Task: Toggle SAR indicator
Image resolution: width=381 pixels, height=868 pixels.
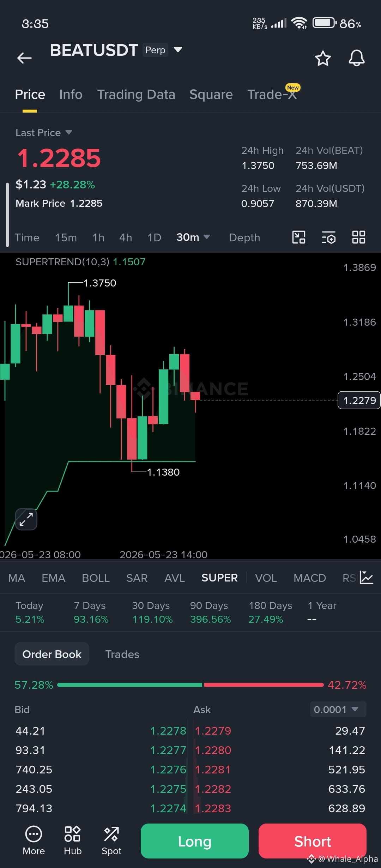Action: [137, 578]
